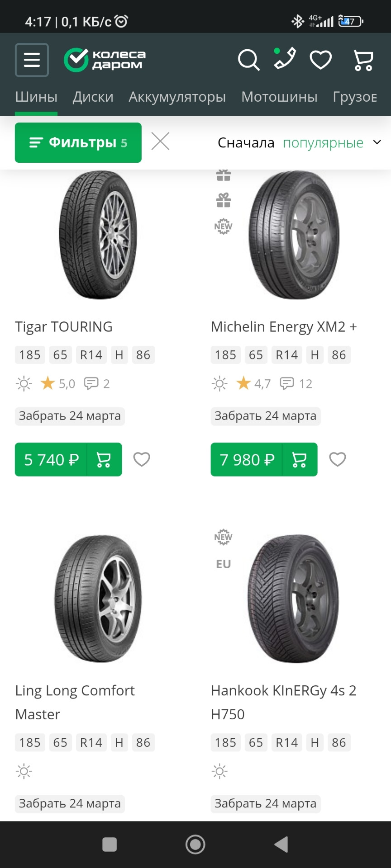The image size is (391, 868).
Task: Tap the phone call icon
Action: coord(285,59)
